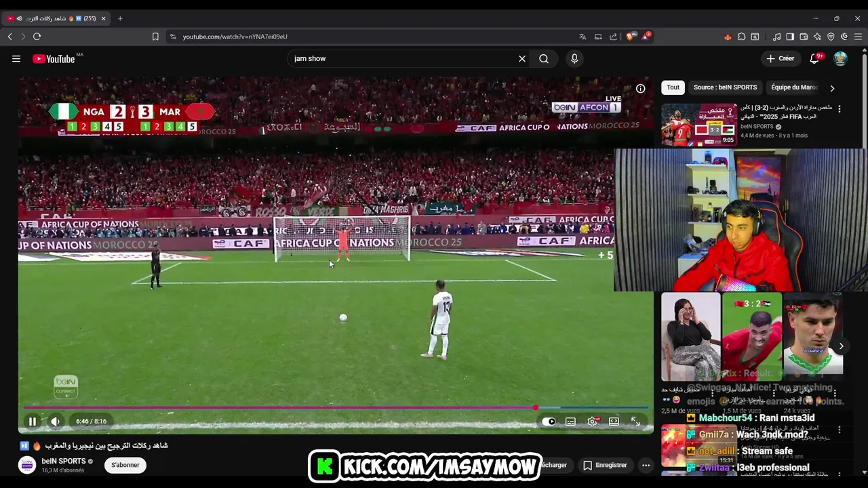
Task: Bookmark this page icon
Action: pos(155,37)
